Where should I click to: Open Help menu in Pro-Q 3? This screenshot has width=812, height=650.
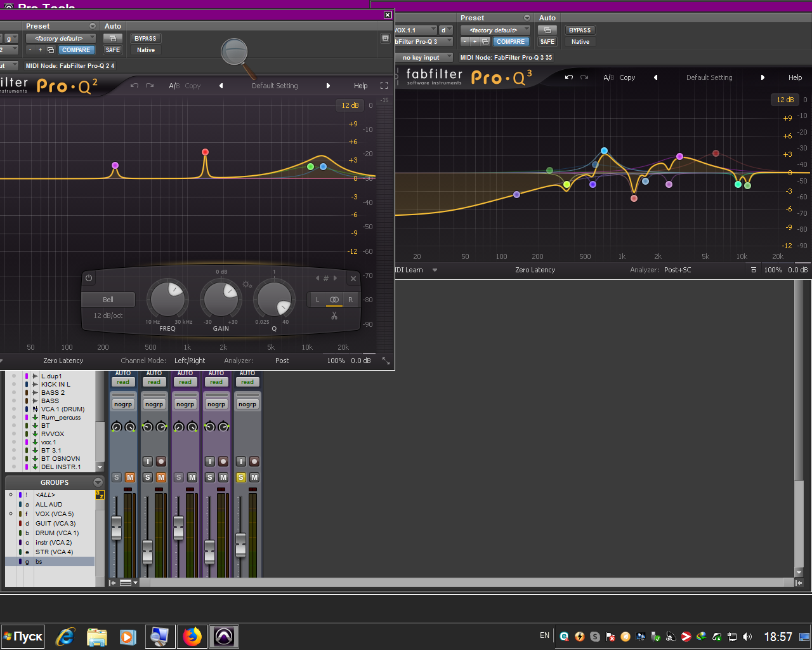pos(795,77)
